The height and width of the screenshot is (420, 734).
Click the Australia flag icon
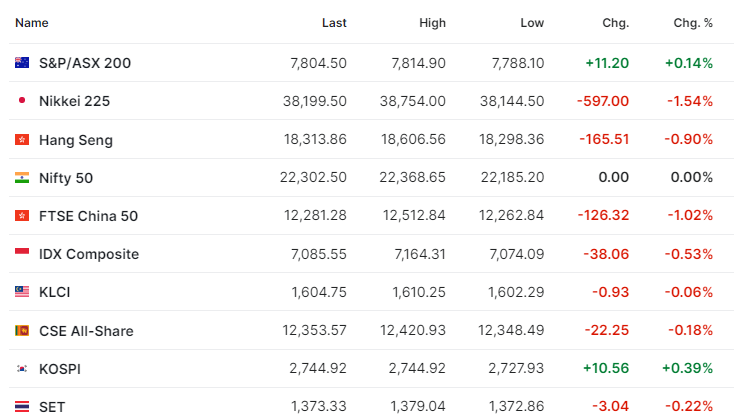pos(22,63)
